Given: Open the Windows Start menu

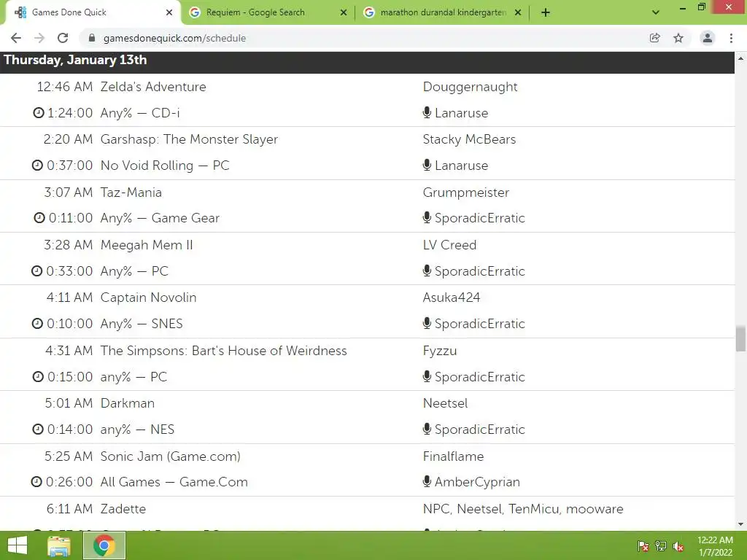Looking at the screenshot, I should click(18, 545).
